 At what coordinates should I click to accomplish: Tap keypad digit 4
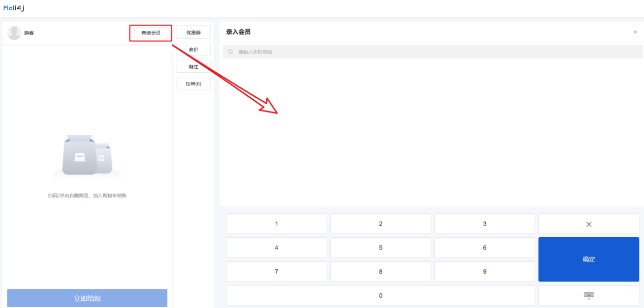click(x=276, y=247)
